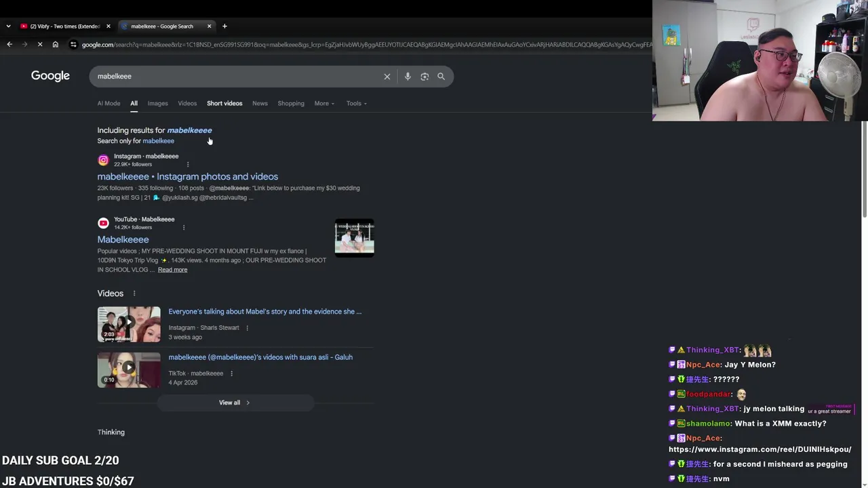
Task: Click Thinking_XBT username on 'jy melon talking' message
Action: (x=712, y=409)
